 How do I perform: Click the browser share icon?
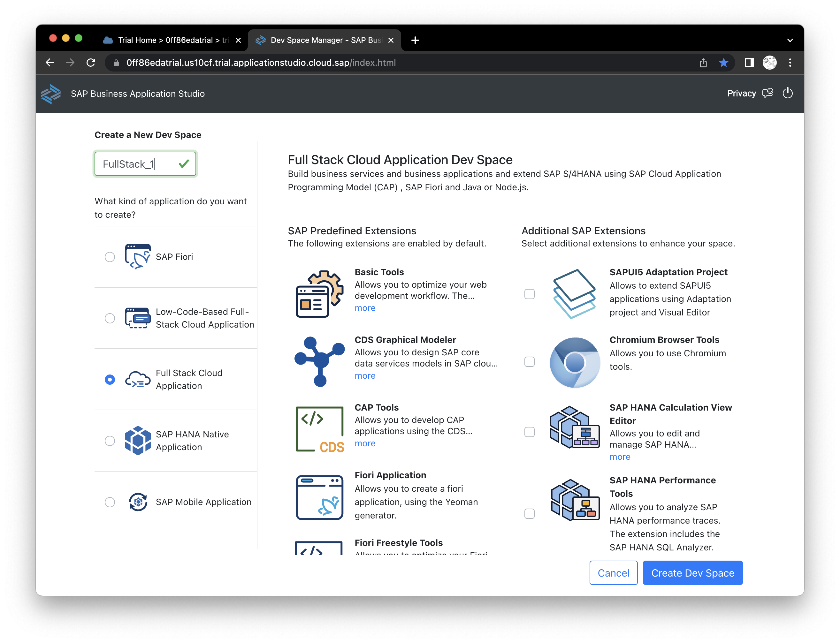click(703, 63)
